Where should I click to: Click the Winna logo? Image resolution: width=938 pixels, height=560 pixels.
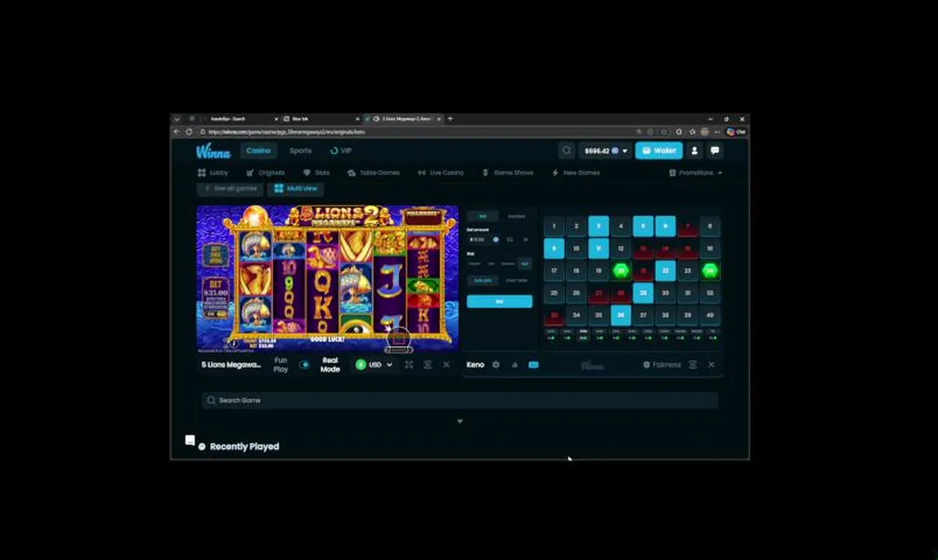(213, 151)
